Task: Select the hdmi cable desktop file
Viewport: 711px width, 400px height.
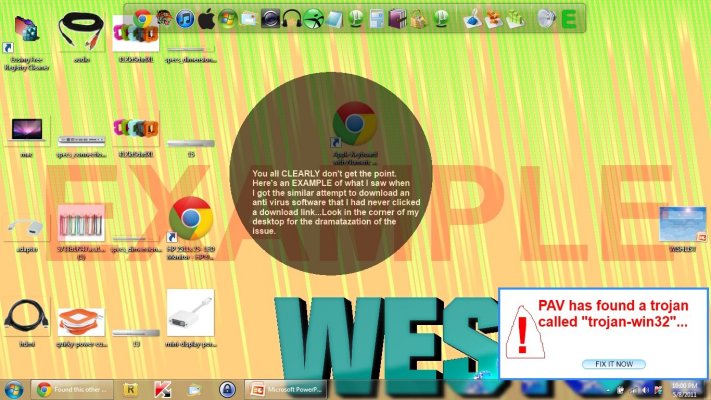Action: [x=27, y=323]
